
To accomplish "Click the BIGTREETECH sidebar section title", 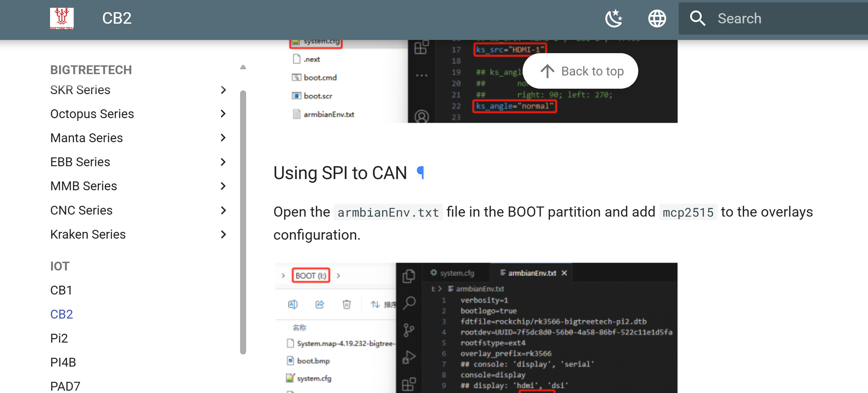I will tap(91, 70).
